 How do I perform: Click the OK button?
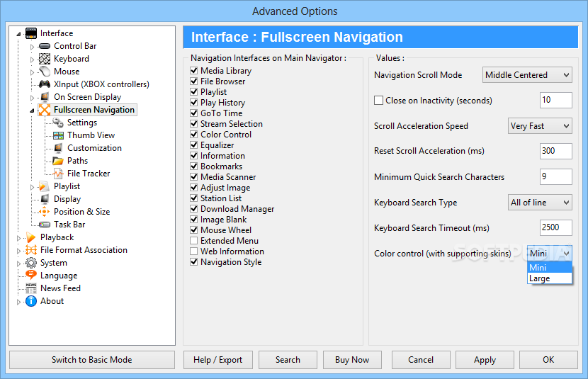pos(548,360)
